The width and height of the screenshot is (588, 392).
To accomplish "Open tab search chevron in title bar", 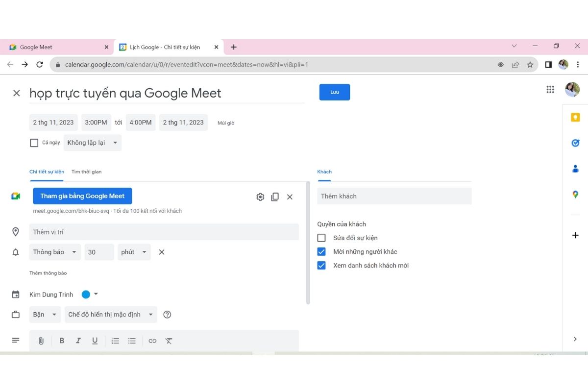I will (514, 46).
